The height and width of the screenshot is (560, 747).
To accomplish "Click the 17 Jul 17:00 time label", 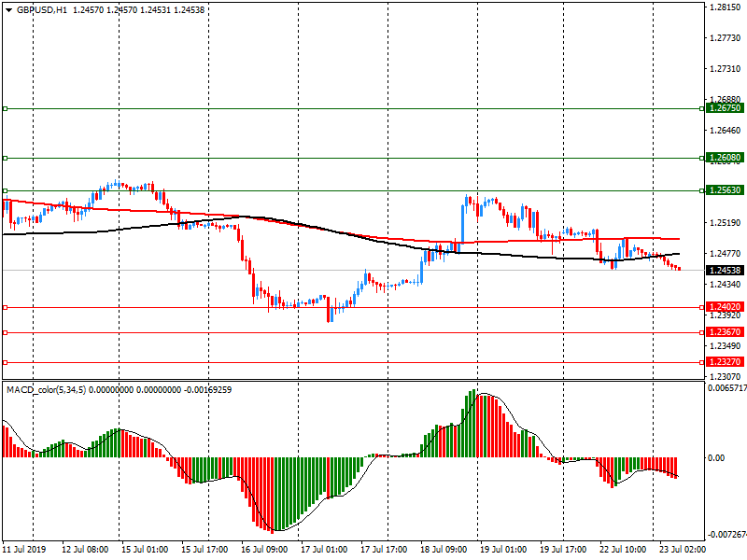I will click(384, 550).
